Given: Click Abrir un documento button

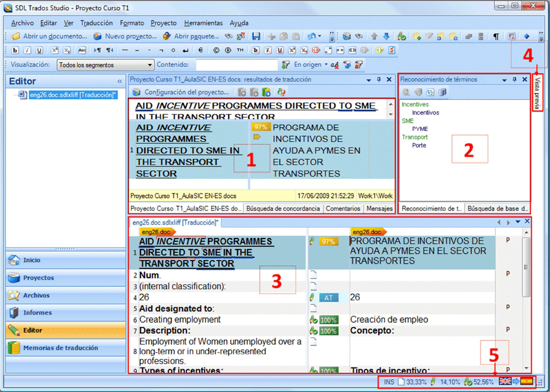Looking at the screenshot, I should coord(49,36).
